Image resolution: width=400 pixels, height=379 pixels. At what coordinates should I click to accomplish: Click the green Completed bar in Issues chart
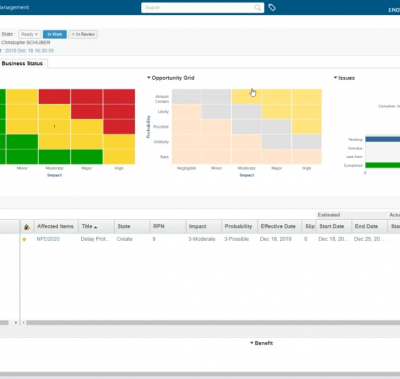(383, 165)
